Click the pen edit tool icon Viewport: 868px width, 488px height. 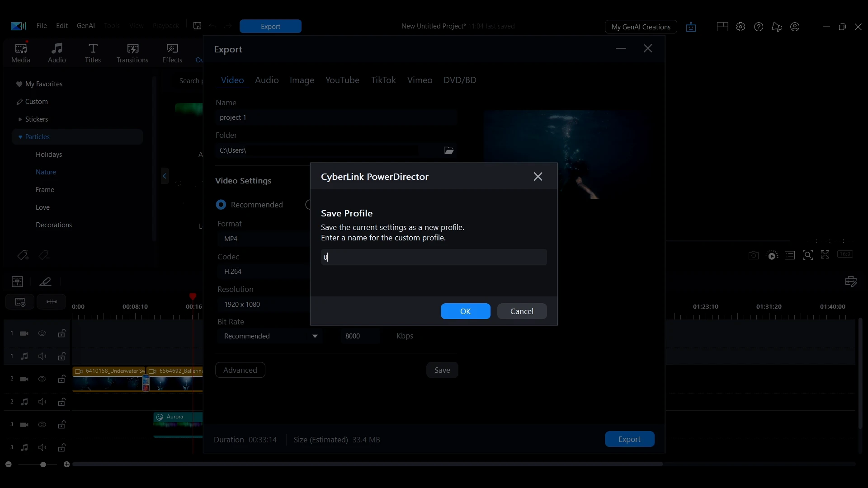click(x=45, y=282)
